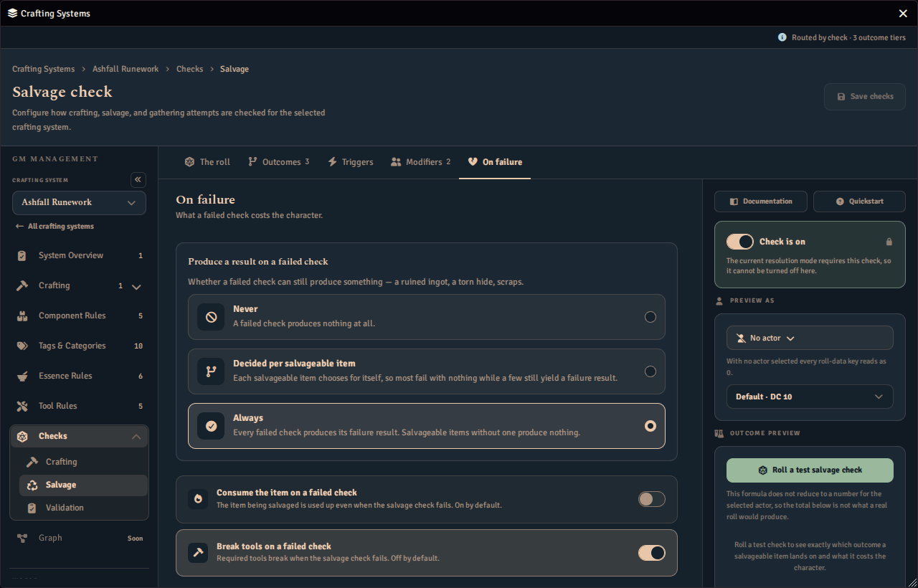
Task: Toggle the Check is on switch
Action: [x=740, y=242]
